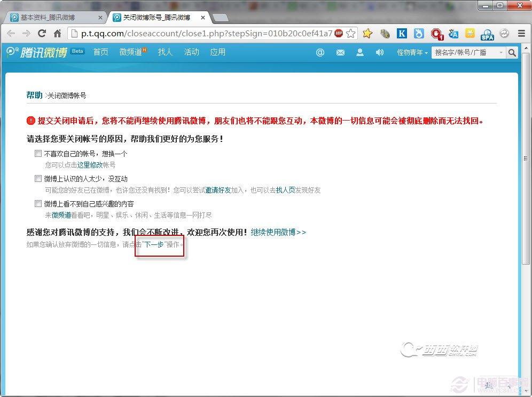Click the red extension icon with badge
The height and width of the screenshot is (397, 532).
(x=437, y=34)
